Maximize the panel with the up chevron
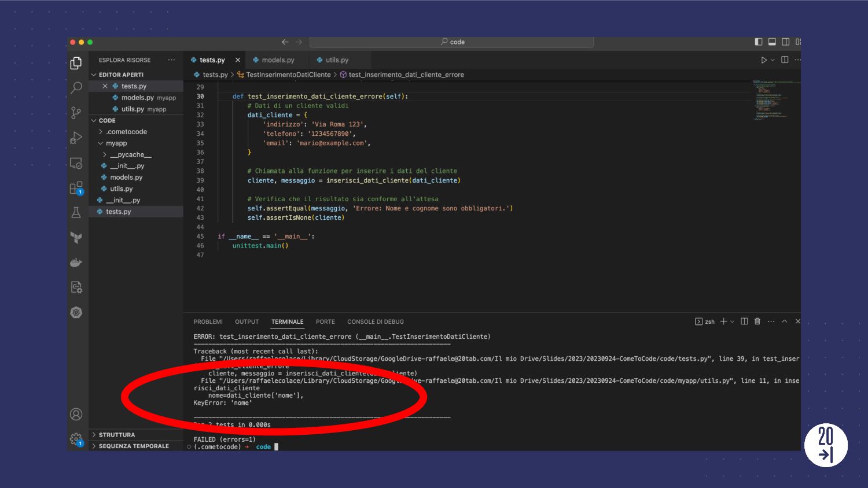This screenshot has height=488, width=868. pyautogui.click(x=785, y=321)
